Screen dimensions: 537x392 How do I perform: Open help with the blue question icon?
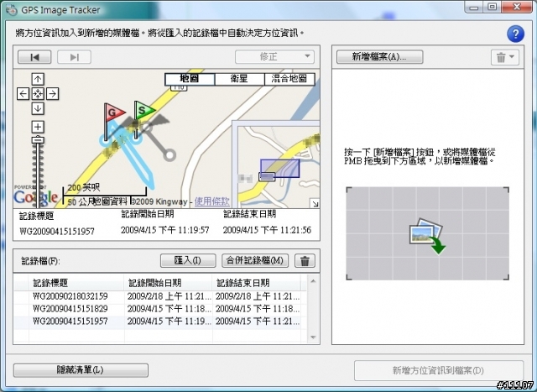tap(515, 34)
